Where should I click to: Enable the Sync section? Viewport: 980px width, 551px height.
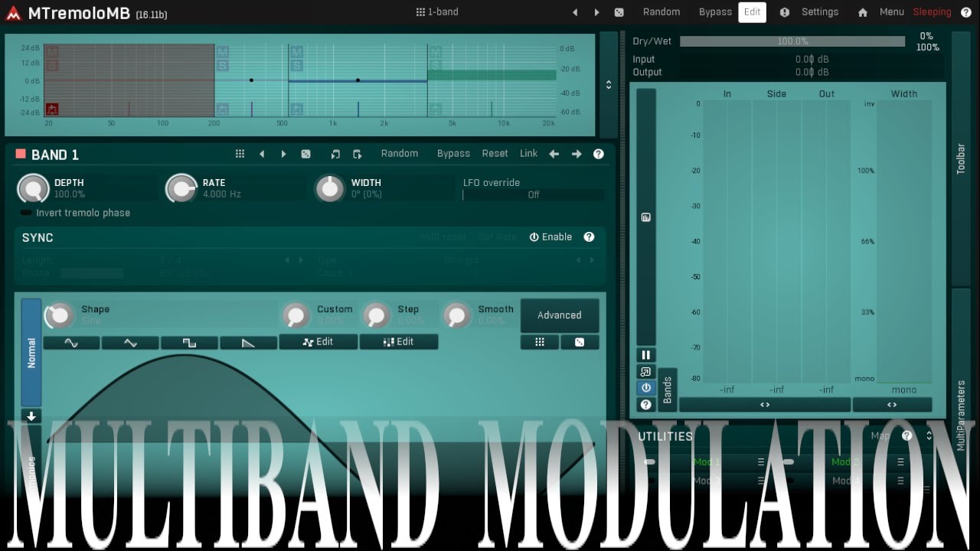(x=551, y=237)
